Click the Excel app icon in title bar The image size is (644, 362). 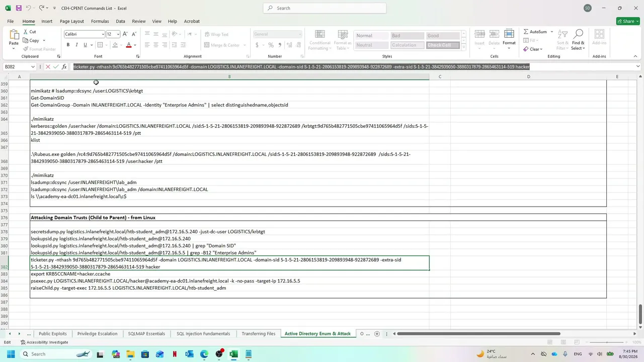pyautogui.click(x=8, y=8)
